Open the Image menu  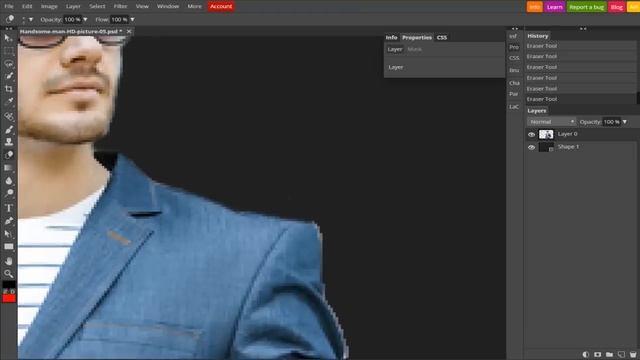point(49,6)
